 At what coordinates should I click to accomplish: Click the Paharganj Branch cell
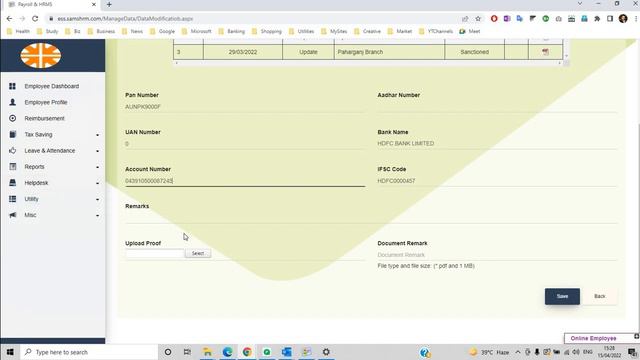pyautogui.click(x=389, y=52)
